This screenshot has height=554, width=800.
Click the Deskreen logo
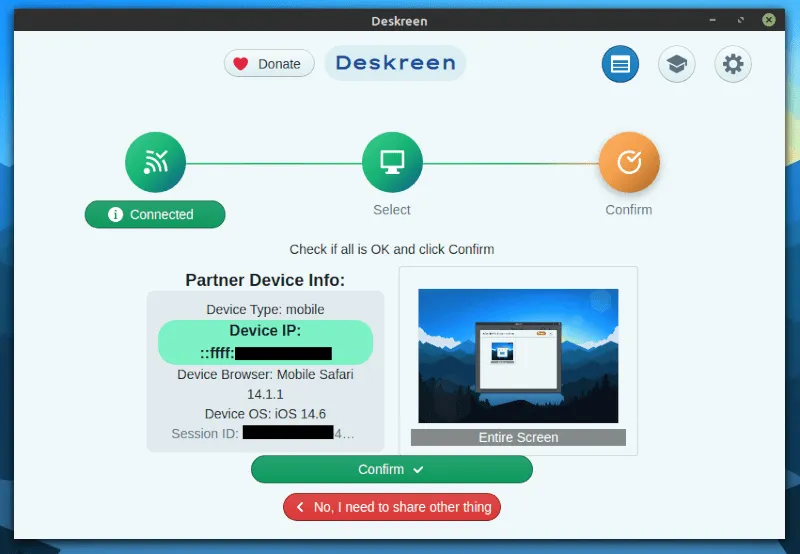(395, 64)
